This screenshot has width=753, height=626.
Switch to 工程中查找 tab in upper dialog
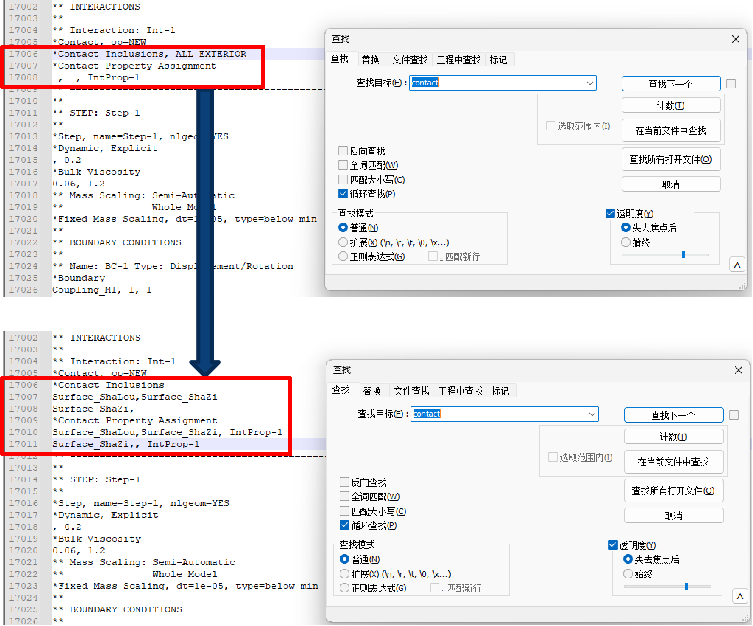click(x=459, y=60)
